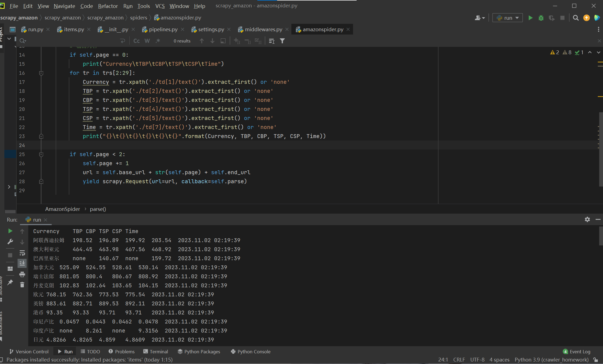The image size is (603, 364).
Task: Close the find bar
Action: (x=599, y=41)
